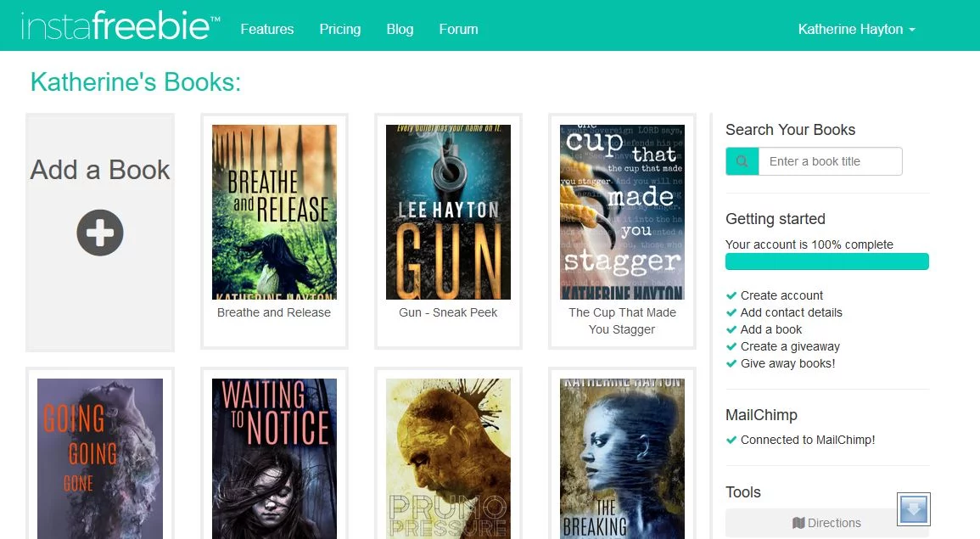Screen dimensions: 980x539
Task: Go to the Pricing page
Action: (340, 29)
